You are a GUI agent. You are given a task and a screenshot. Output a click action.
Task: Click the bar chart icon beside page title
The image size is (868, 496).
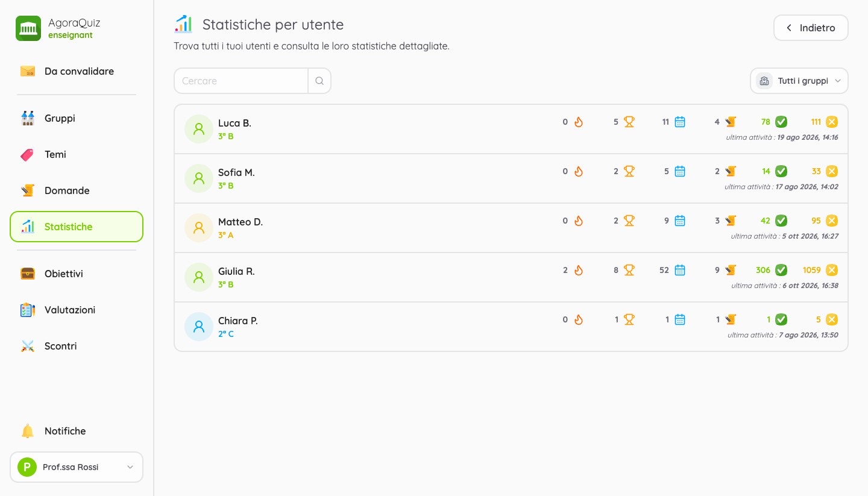click(x=183, y=25)
